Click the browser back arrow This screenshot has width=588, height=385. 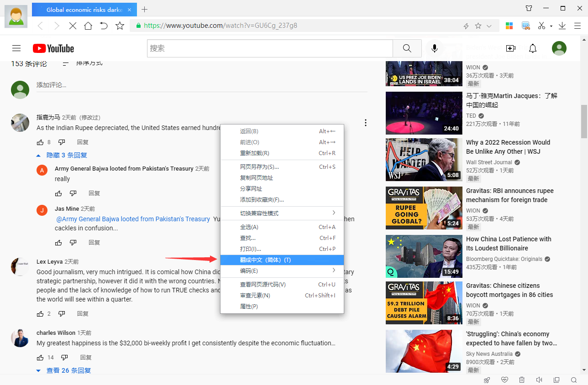click(40, 26)
